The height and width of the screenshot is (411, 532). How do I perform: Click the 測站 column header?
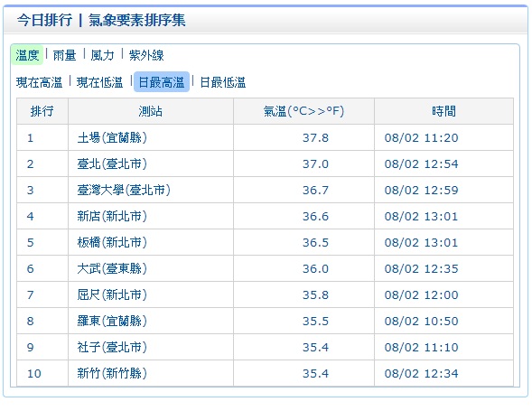point(150,111)
